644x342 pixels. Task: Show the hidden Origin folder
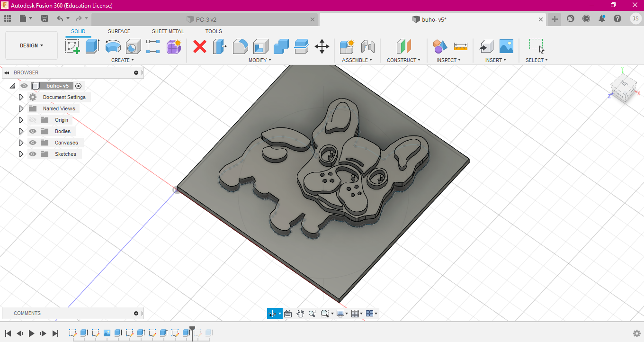click(33, 120)
